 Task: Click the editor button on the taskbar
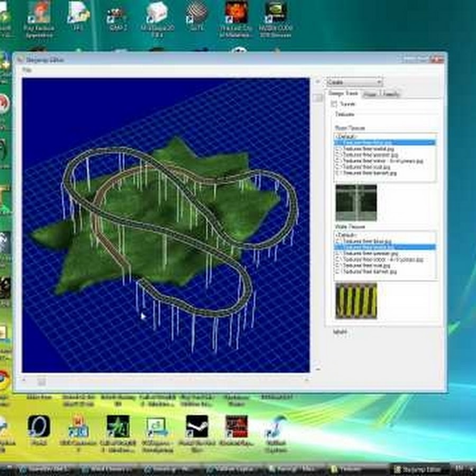coord(420,469)
